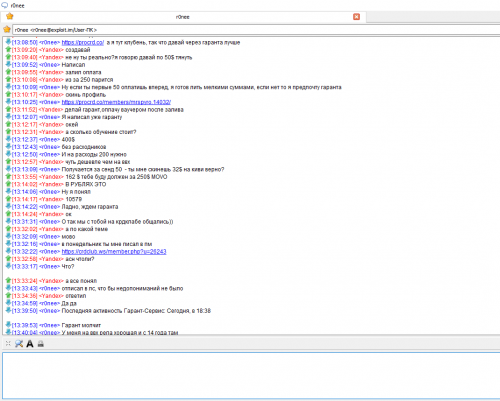Viewport: 500px width, 401px height.
Task: Click the message '<r0nee> мово'
Action: tap(57, 236)
